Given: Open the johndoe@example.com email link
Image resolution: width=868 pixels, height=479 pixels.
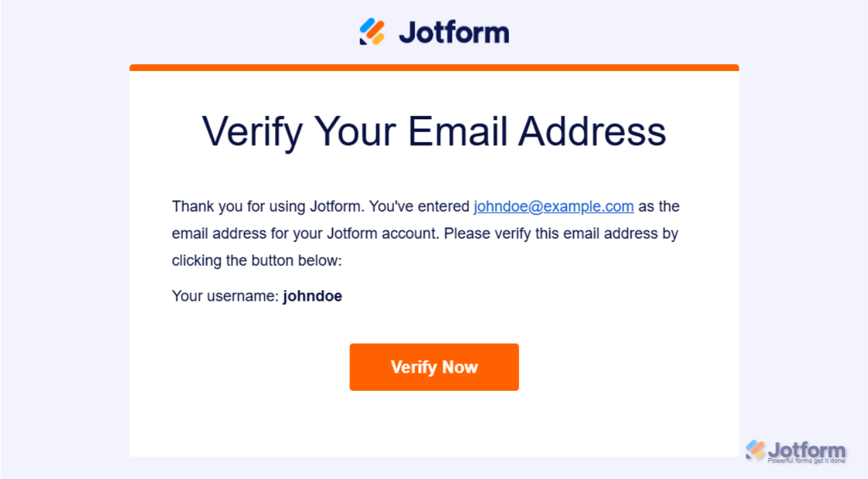Looking at the screenshot, I should pyautogui.click(x=554, y=206).
